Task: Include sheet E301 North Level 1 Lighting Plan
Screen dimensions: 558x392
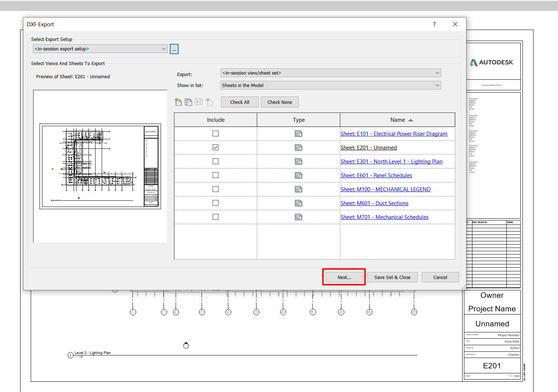Action: (x=216, y=161)
